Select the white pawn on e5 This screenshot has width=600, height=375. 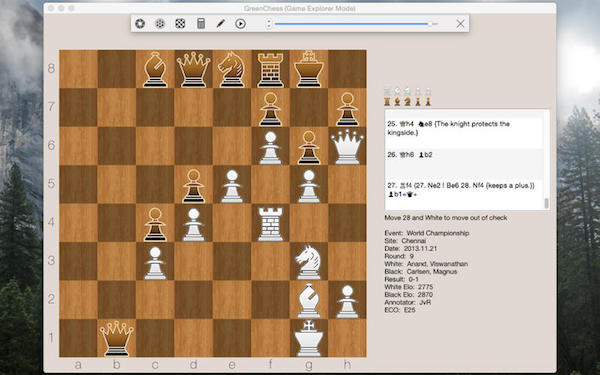(232, 186)
